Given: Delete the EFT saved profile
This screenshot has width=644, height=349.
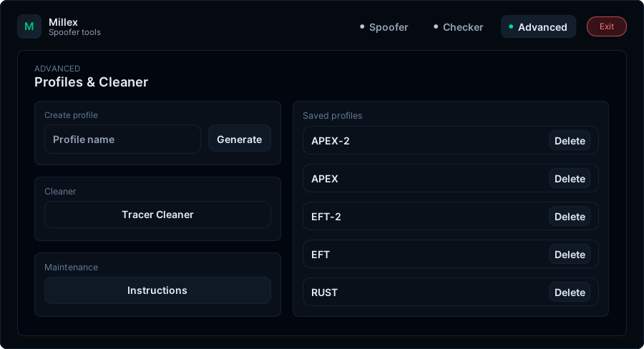Looking at the screenshot, I should [570, 255].
